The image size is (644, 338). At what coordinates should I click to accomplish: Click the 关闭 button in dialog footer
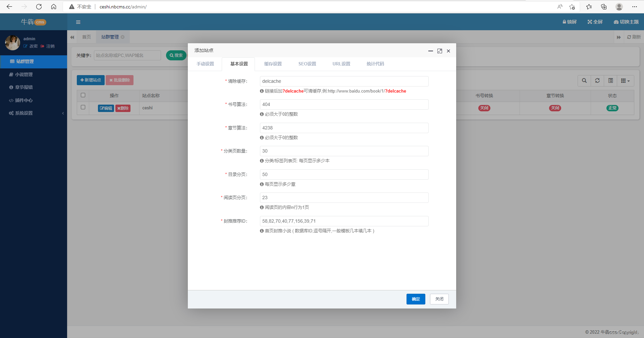pyautogui.click(x=439, y=299)
